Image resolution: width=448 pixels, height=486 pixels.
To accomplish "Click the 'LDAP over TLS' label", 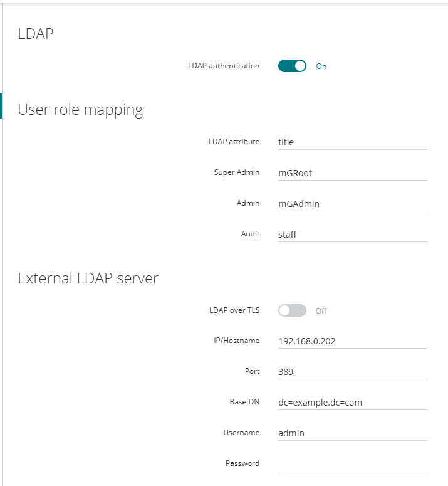I will click(234, 310).
